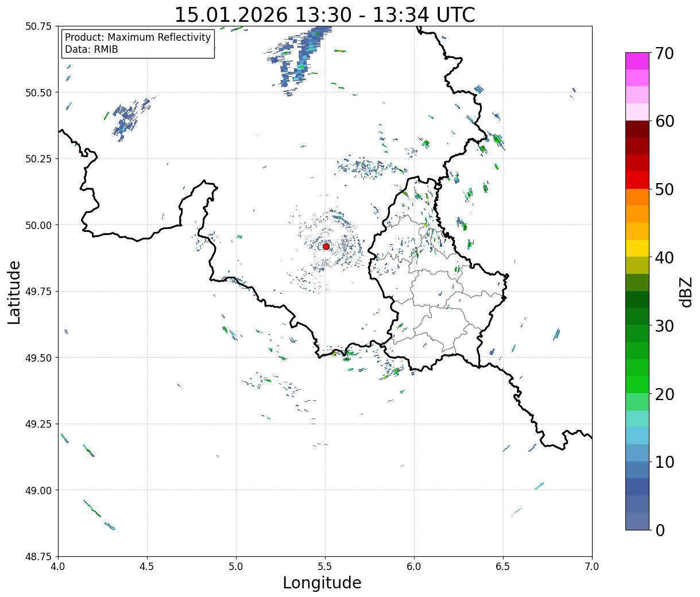This screenshot has width=700, height=597.
Task: Click the longitude tick label 5.5
Action: pos(325,567)
